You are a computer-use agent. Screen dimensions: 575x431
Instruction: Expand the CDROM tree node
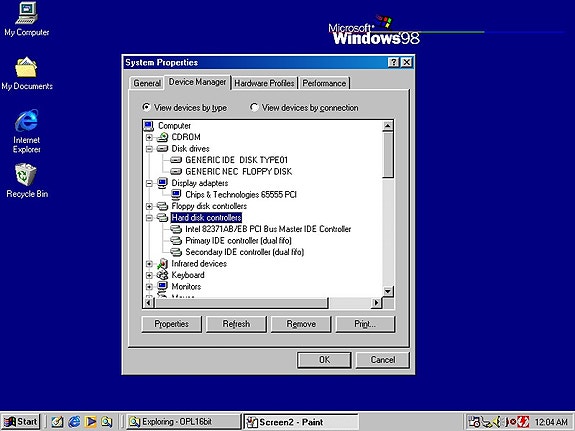[149, 138]
